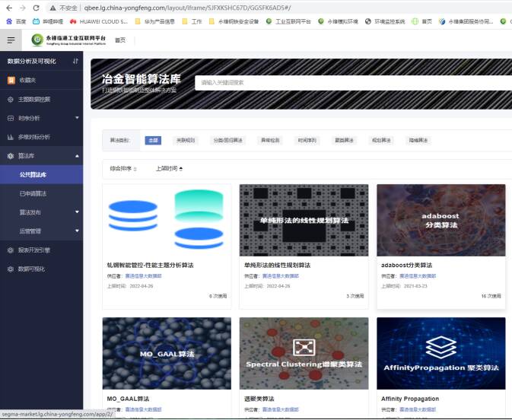Open the 工作 bookmark folder

pyautogui.click(x=192, y=21)
